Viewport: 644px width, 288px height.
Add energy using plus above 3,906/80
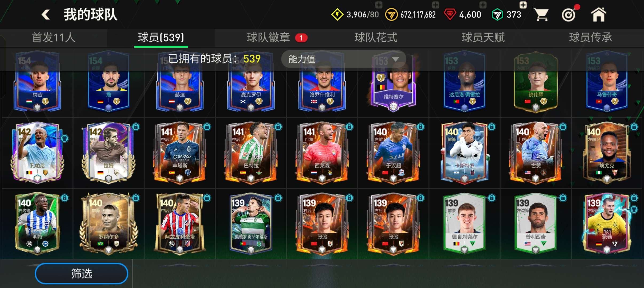379,5
